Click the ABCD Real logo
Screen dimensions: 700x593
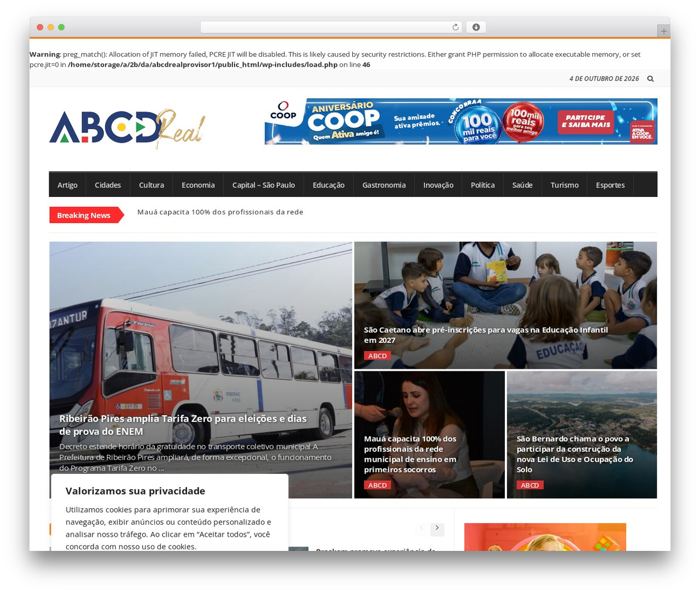[x=127, y=129]
